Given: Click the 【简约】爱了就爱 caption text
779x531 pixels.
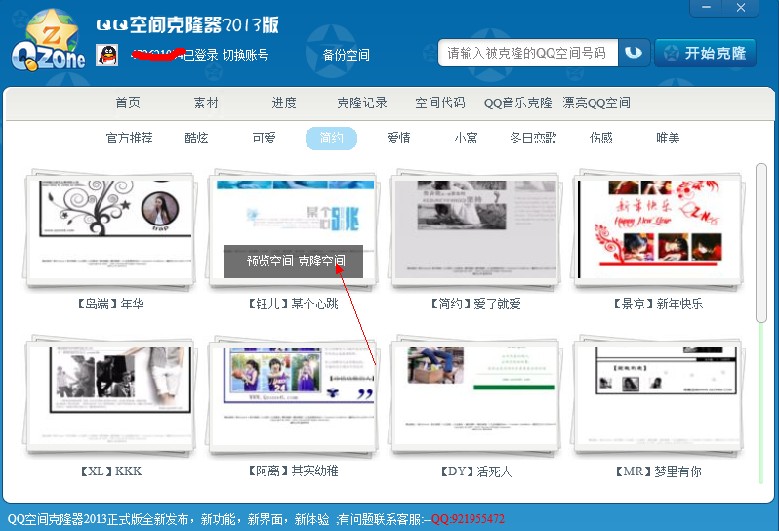Looking at the screenshot, I should pyautogui.click(x=476, y=303).
